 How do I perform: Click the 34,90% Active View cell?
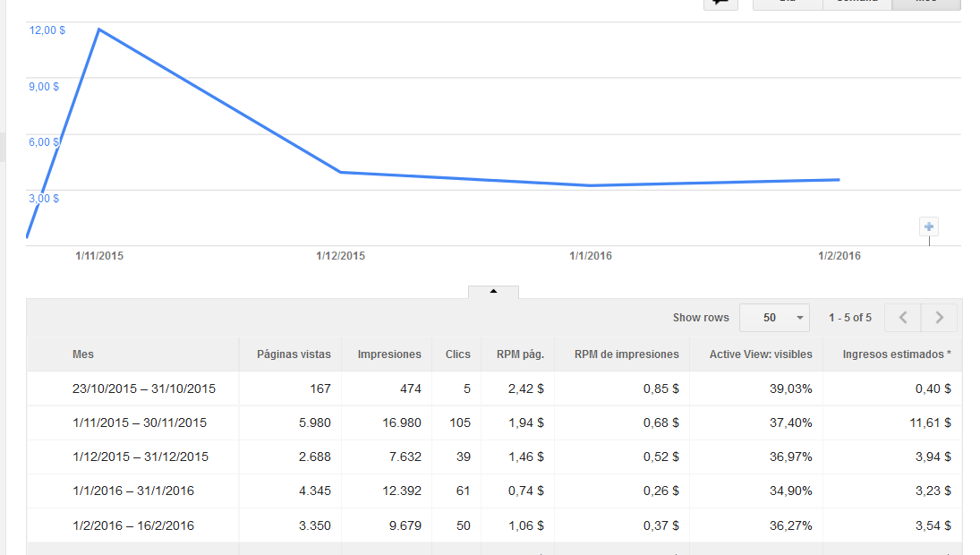(790, 491)
